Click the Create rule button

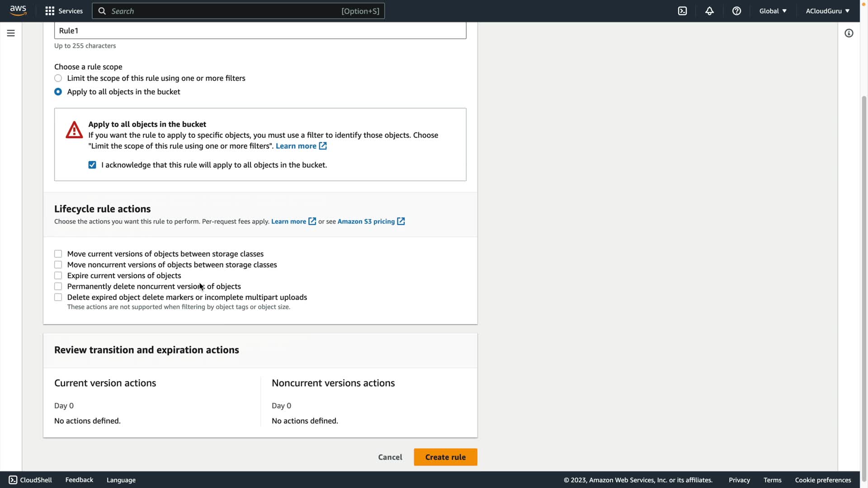click(445, 457)
